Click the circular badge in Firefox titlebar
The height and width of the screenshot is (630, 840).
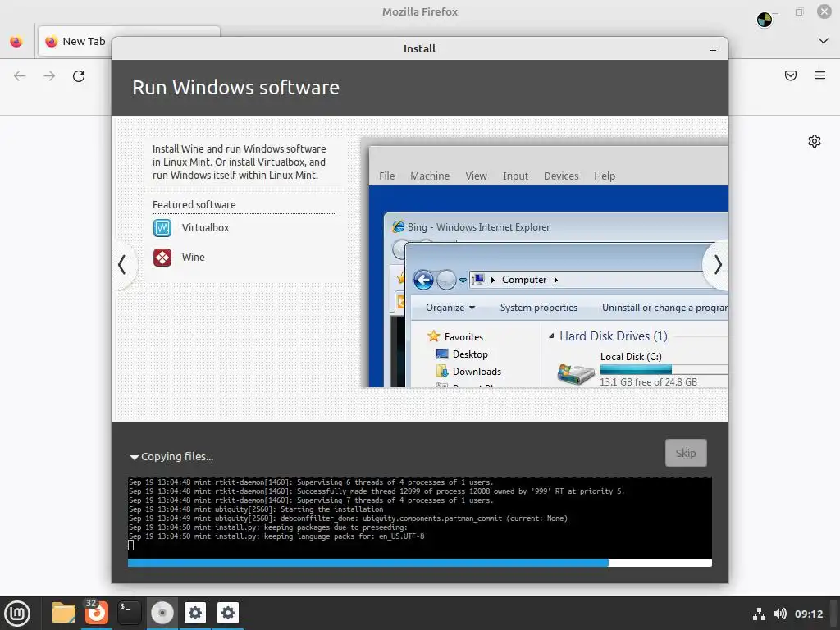pos(765,20)
